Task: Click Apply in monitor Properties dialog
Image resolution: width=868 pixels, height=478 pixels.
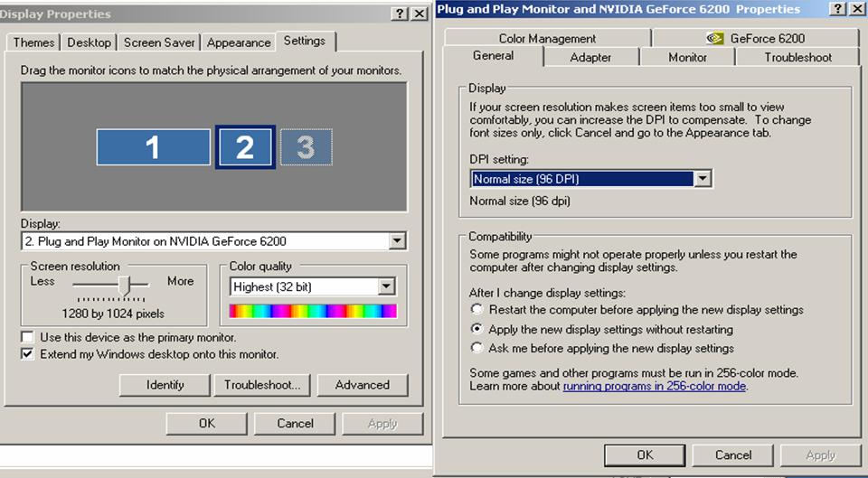Action: click(820, 455)
